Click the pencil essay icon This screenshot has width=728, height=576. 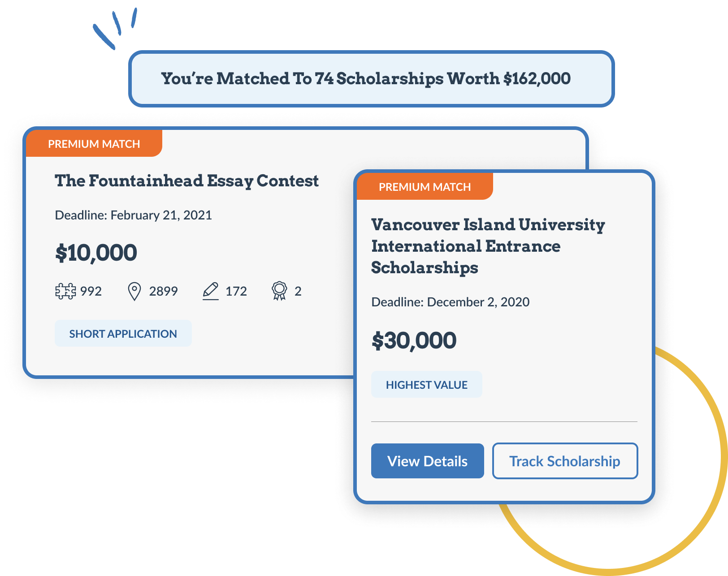211,291
